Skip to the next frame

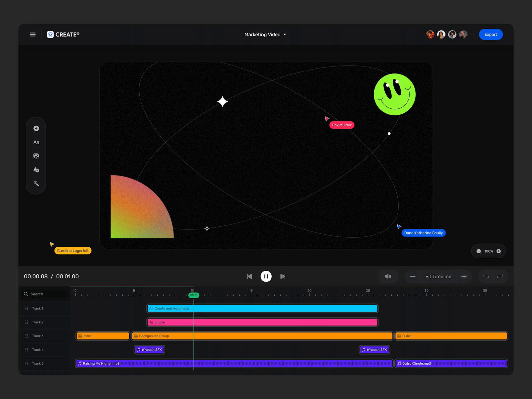[x=283, y=276]
